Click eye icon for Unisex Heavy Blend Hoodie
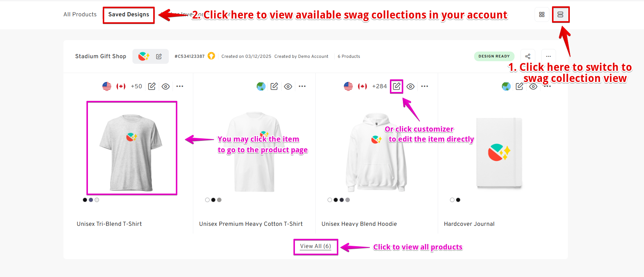Screen dimensions: 644x277 (410, 86)
